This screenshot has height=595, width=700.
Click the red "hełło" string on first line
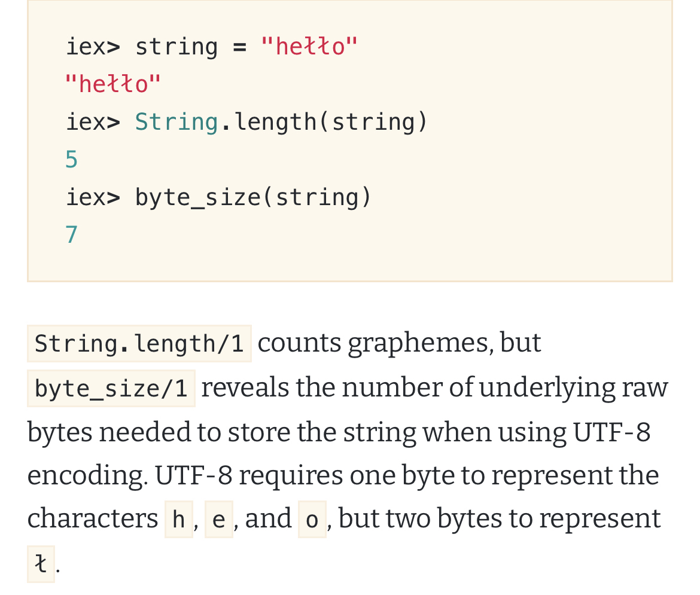click(309, 47)
